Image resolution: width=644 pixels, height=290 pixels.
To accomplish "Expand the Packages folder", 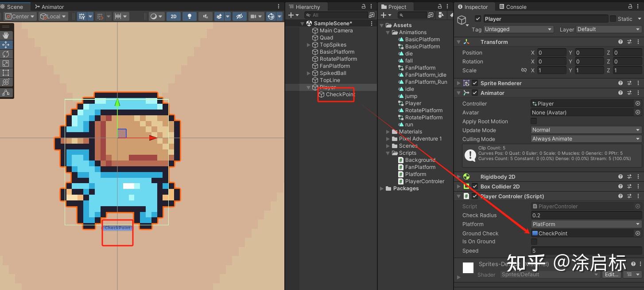I will point(382,188).
